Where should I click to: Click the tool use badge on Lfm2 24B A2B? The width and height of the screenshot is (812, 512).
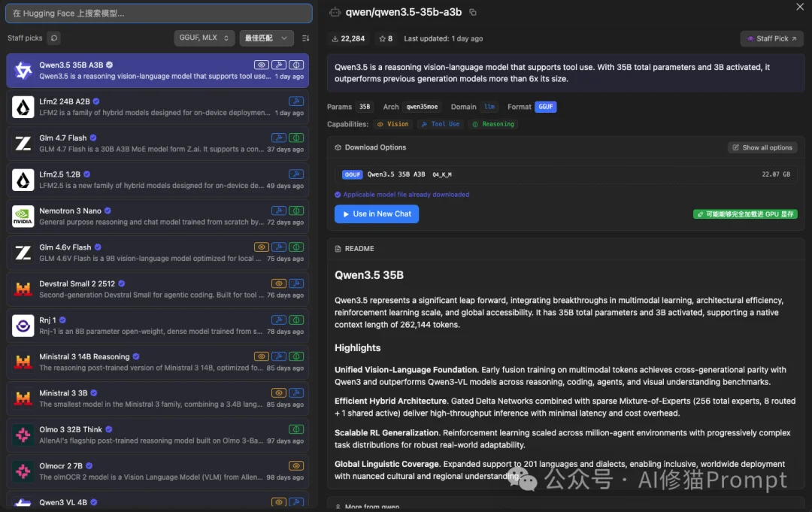click(x=296, y=101)
